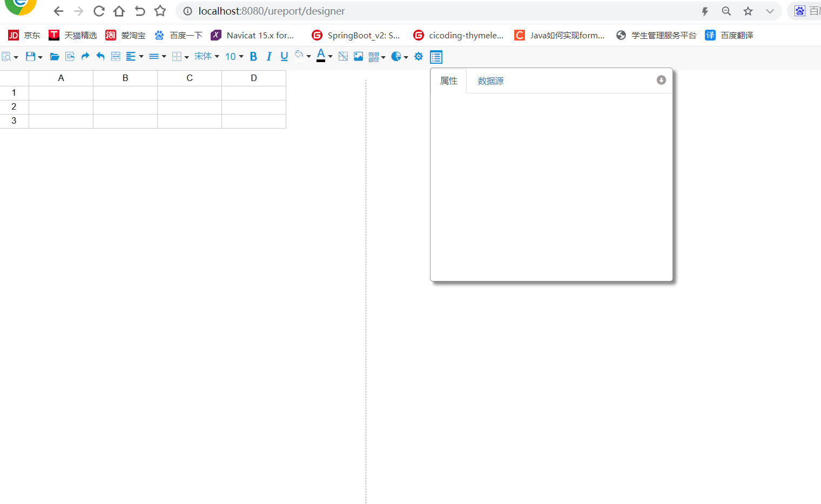821x504 pixels.
Task: Open an existing report file
Action: point(54,56)
